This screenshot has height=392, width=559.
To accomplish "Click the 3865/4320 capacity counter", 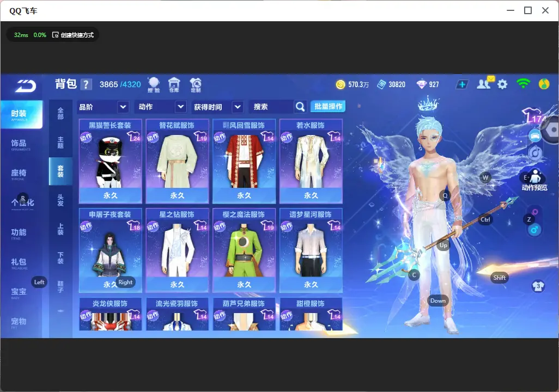I will 120,84.
